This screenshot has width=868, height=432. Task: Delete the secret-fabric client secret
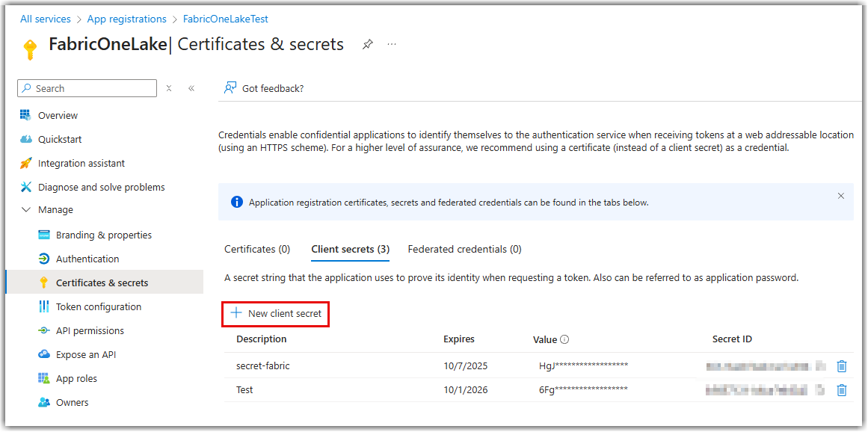tap(842, 366)
